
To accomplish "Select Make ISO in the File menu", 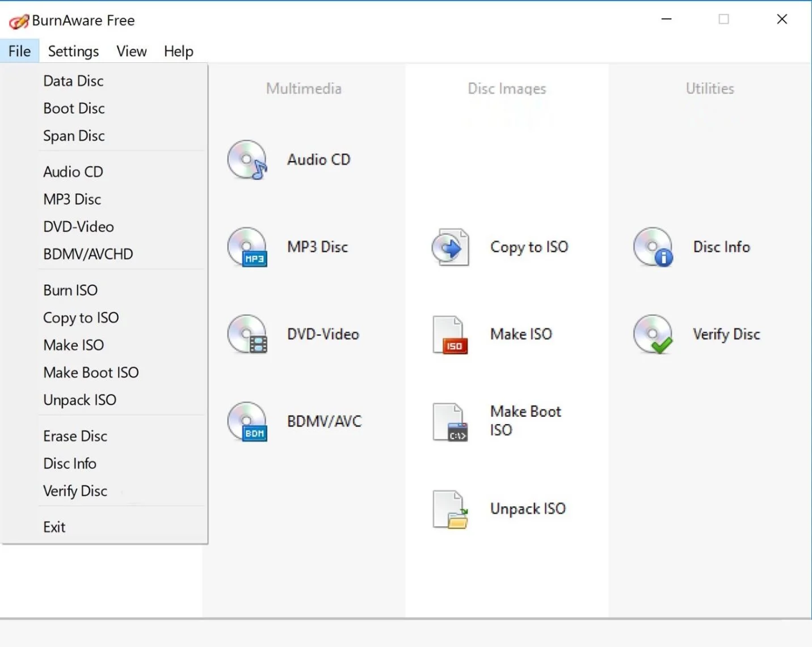I will click(x=104, y=345).
